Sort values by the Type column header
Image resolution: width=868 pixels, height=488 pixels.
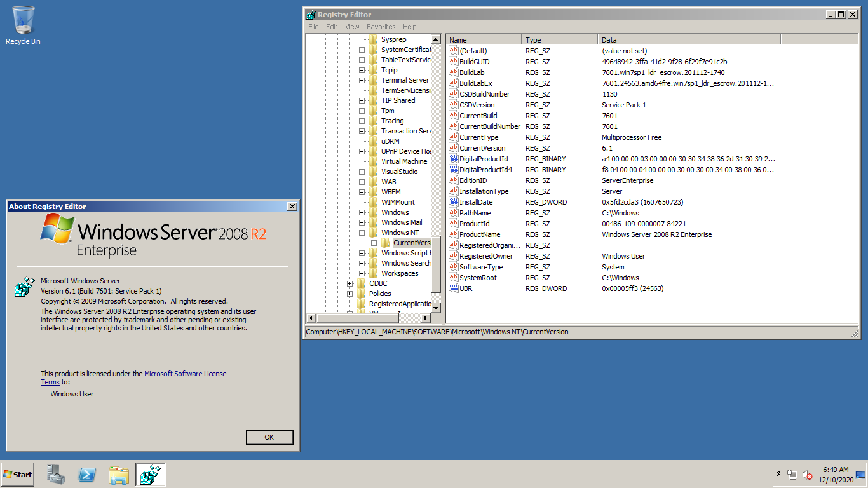point(560,39)
